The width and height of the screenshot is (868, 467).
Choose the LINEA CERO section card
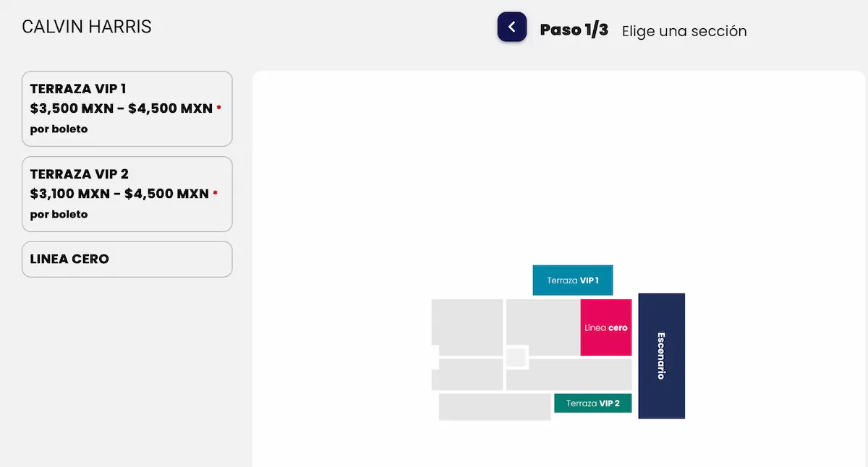[127, 259]
